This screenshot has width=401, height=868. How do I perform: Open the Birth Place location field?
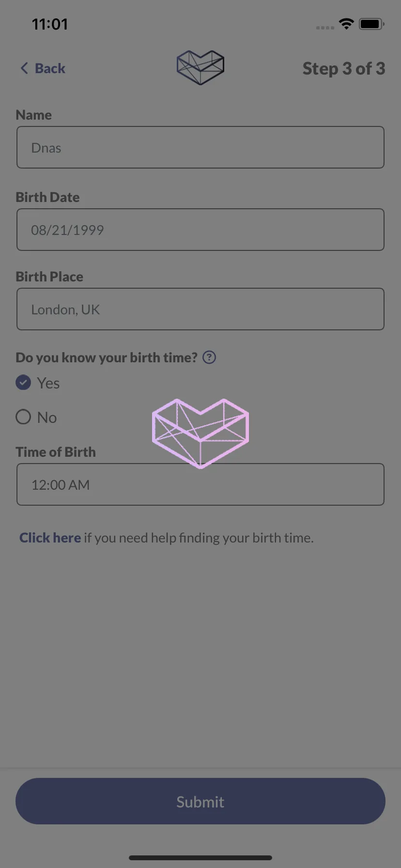[200, 309]
